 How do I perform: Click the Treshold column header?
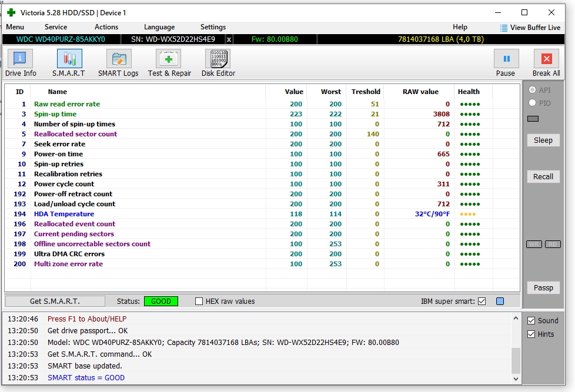coord(366,92)
